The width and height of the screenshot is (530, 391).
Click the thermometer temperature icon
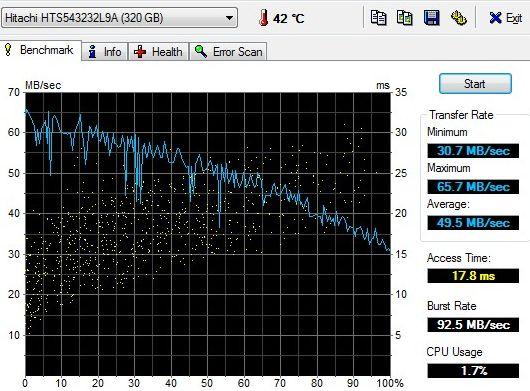pos(264,18)
